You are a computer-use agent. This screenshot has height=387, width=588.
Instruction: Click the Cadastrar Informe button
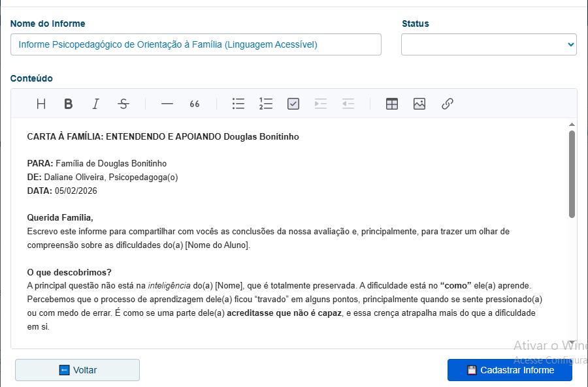[510, 370]
